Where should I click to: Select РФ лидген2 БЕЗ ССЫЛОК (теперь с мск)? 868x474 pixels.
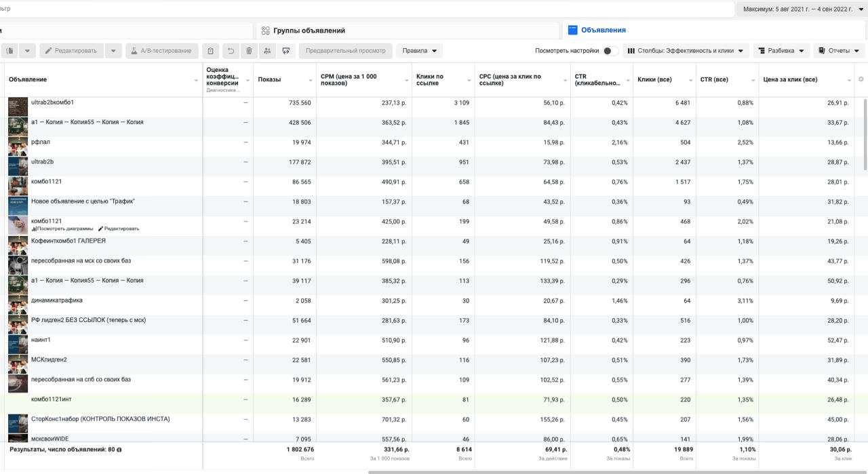pyautogui.click(x=88, y=320)
